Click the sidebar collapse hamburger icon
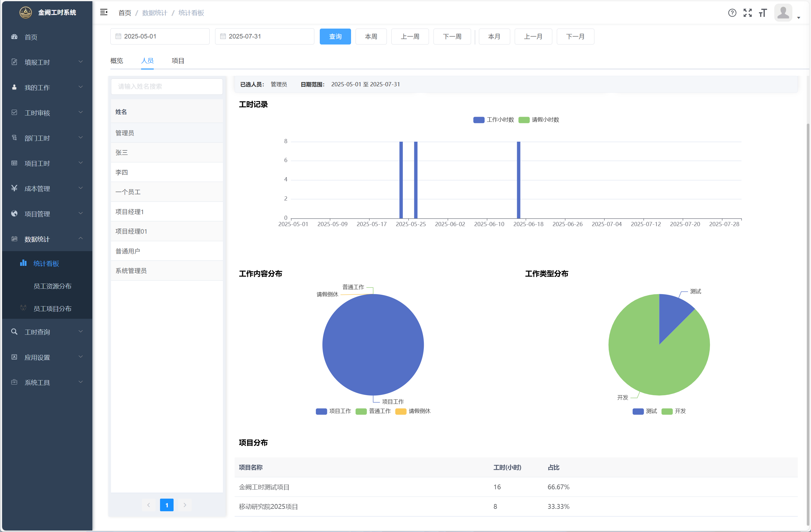This screenshot has height=532, width=811. coord(103,13)
